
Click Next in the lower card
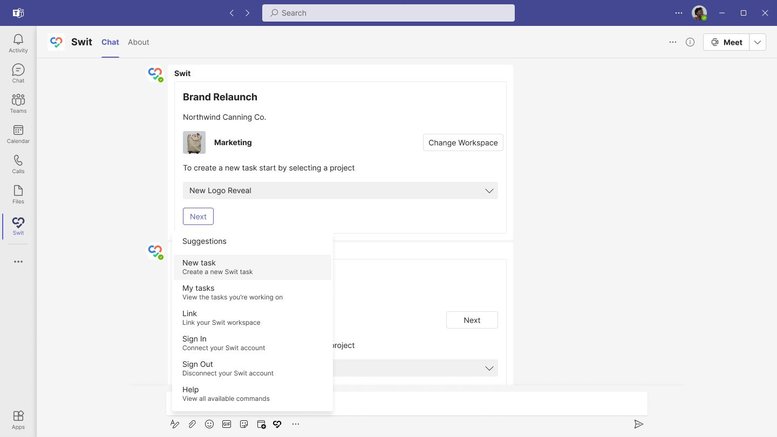pyautogui.click(x=472, y=320)
